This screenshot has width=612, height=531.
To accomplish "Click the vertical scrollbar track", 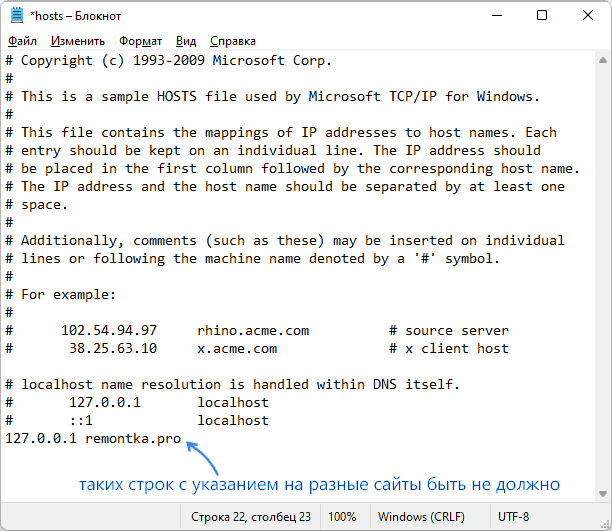I will coord(603,277).
